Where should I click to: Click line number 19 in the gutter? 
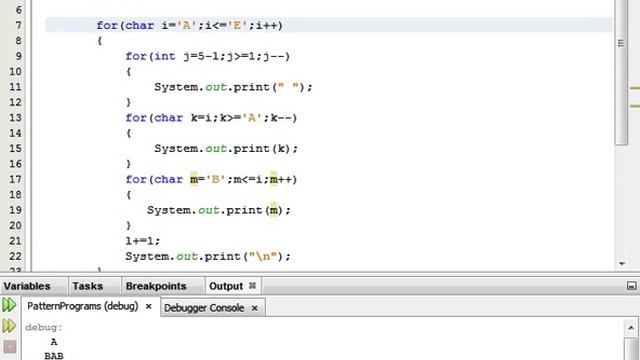pyautogui.click(x=15, y=210)
